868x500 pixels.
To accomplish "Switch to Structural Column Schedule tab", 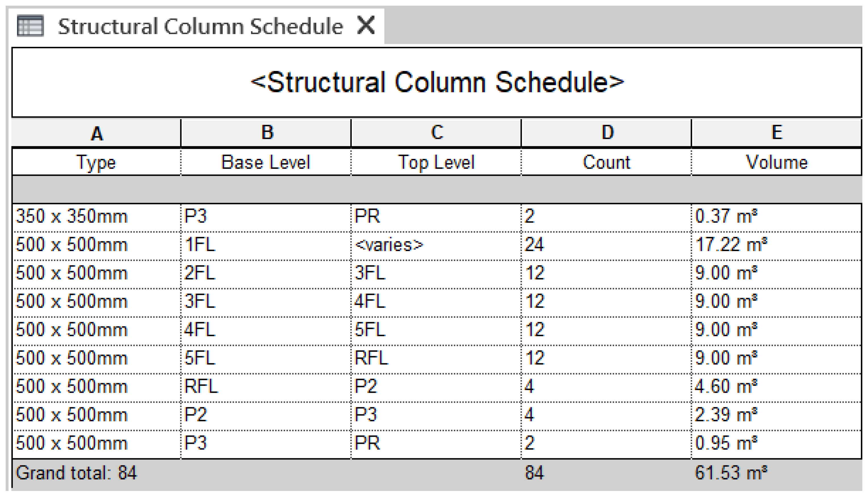I will [x=200, y=26].
